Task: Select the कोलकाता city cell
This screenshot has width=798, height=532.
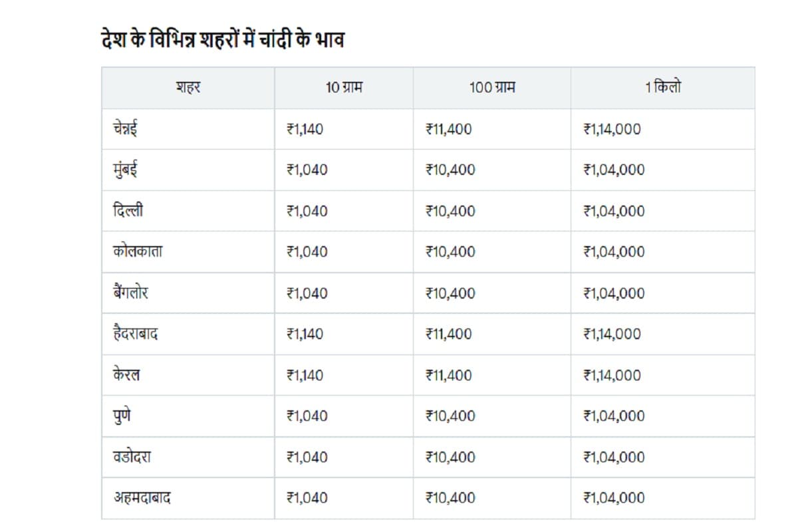Action: click(x=138, y=252)
